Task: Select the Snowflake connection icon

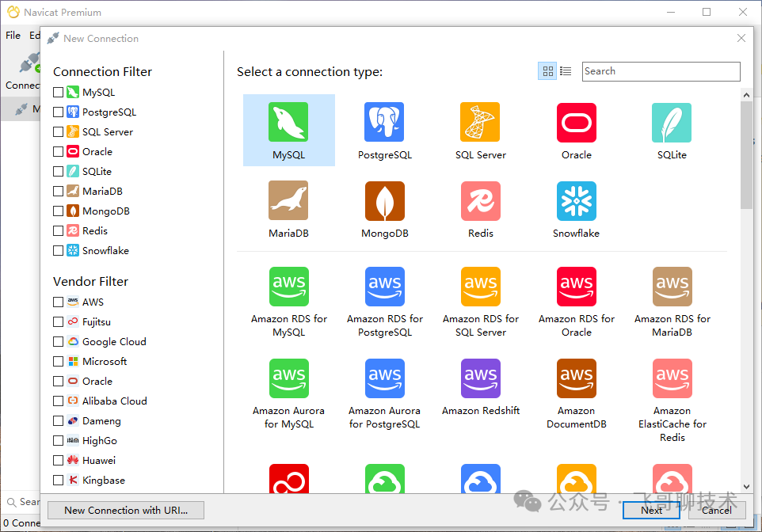Action: tap(577, 200)
